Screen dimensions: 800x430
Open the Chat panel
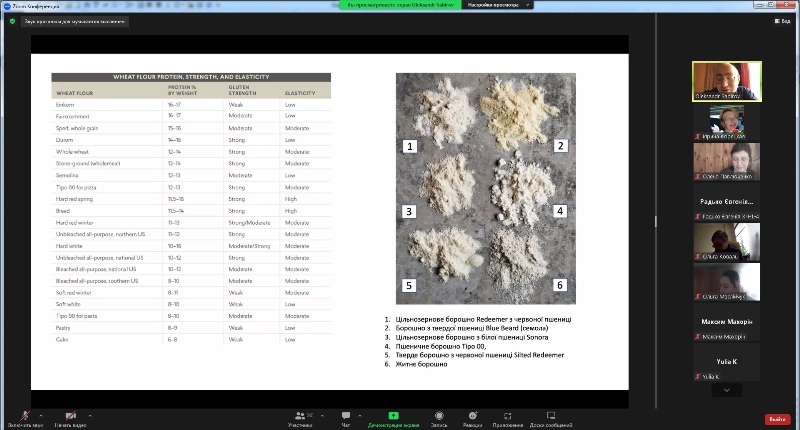[x=346, y=416]
